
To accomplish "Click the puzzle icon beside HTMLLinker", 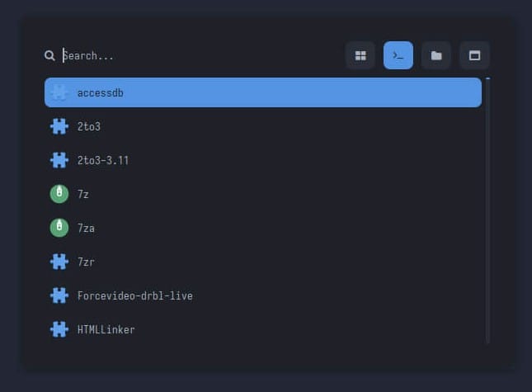I will click(59, 329).
